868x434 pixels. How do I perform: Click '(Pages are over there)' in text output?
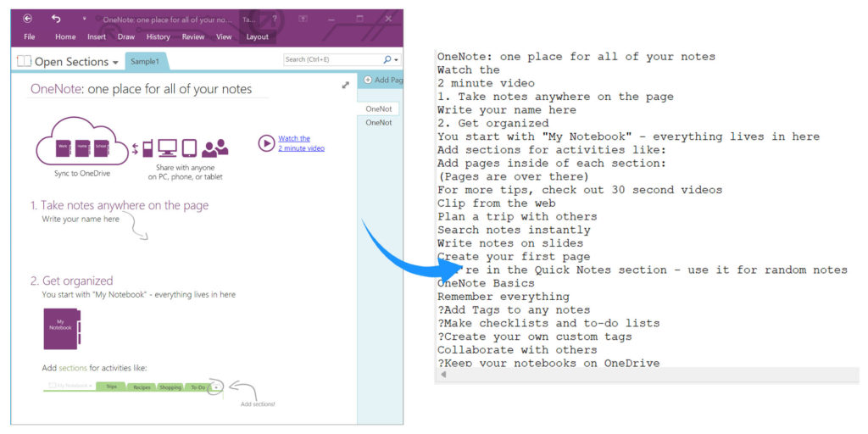coord(514,176)
